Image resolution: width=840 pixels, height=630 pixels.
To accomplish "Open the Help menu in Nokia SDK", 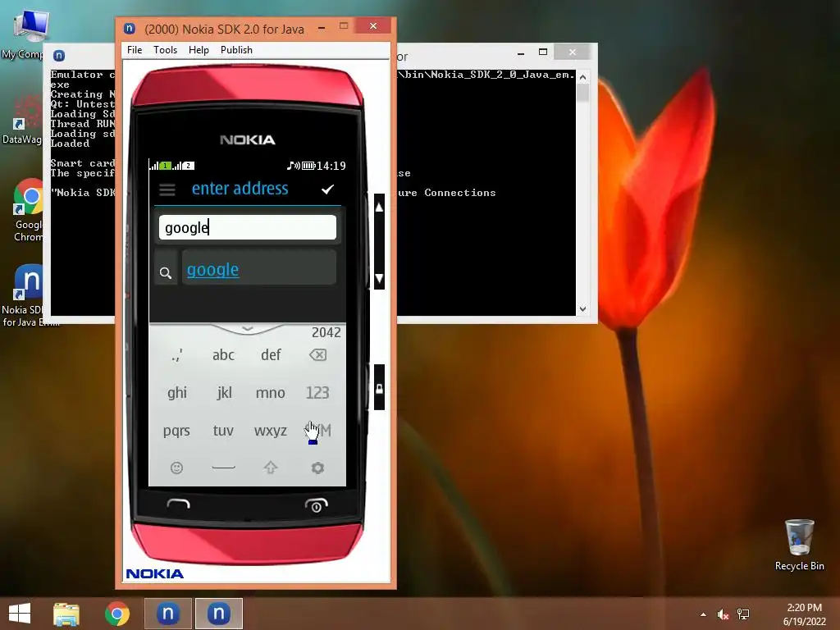I will tap(199, 50).
